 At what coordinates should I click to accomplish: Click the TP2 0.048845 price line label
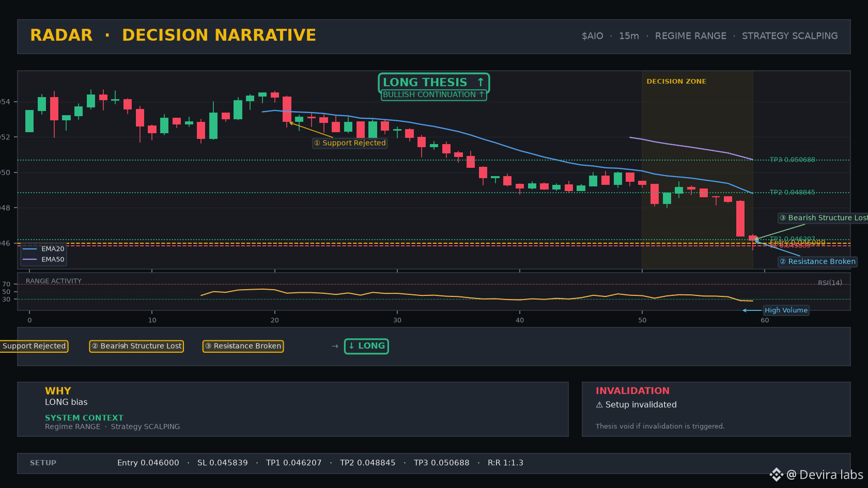tap(792, 192)
